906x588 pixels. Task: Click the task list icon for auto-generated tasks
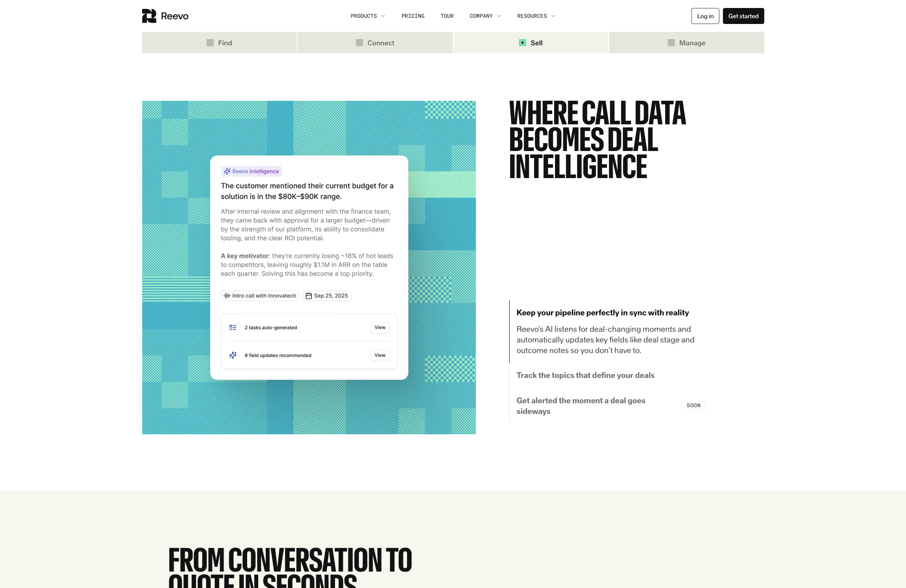(x=233, y=327)
